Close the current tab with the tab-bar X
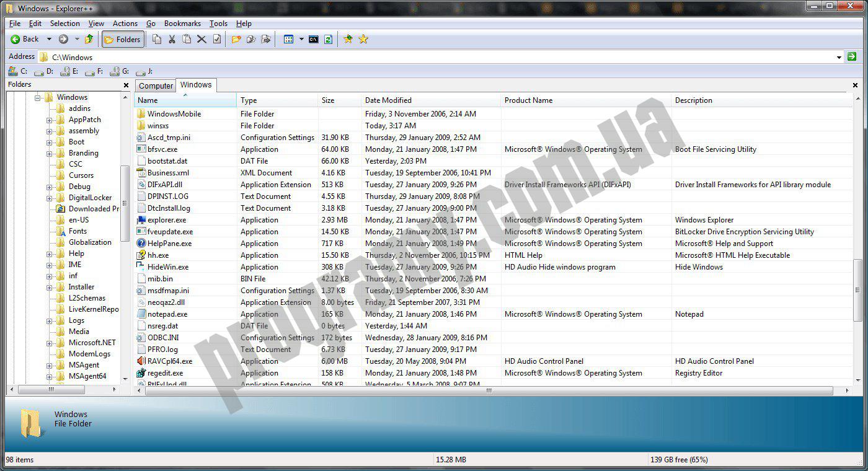Viewport: 868px width, 471px height. click(856, 85)
